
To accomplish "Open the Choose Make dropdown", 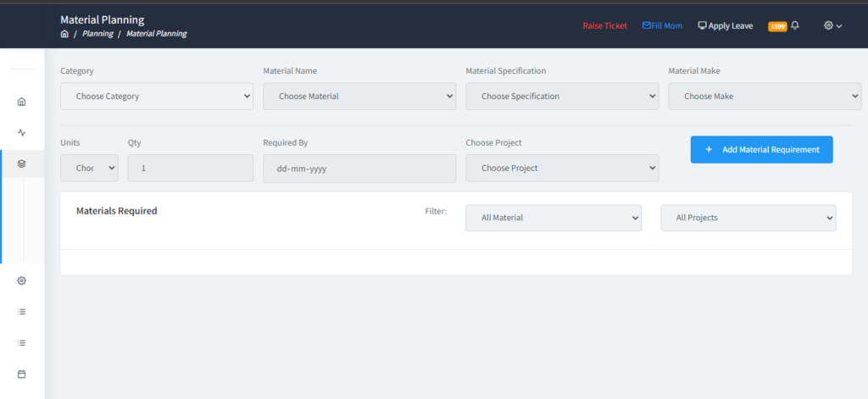I will [765, 97].
